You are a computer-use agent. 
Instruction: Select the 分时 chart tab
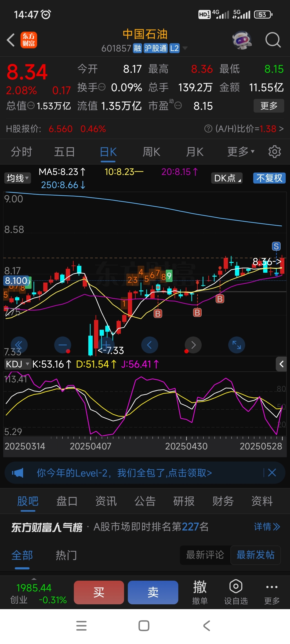click(21, 152)
